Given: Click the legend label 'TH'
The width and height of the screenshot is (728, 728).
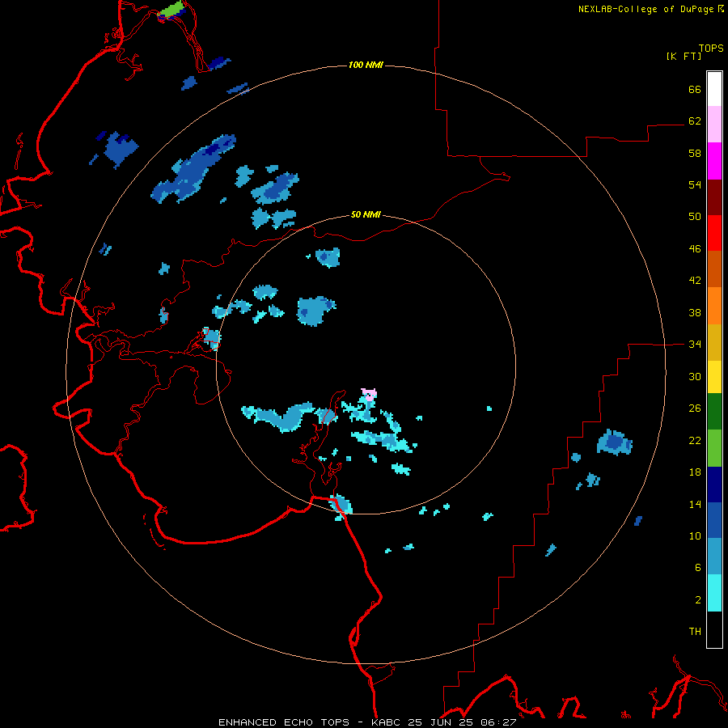Looking at the screenshot, I should pyautogui.click(x=695, y=632).
